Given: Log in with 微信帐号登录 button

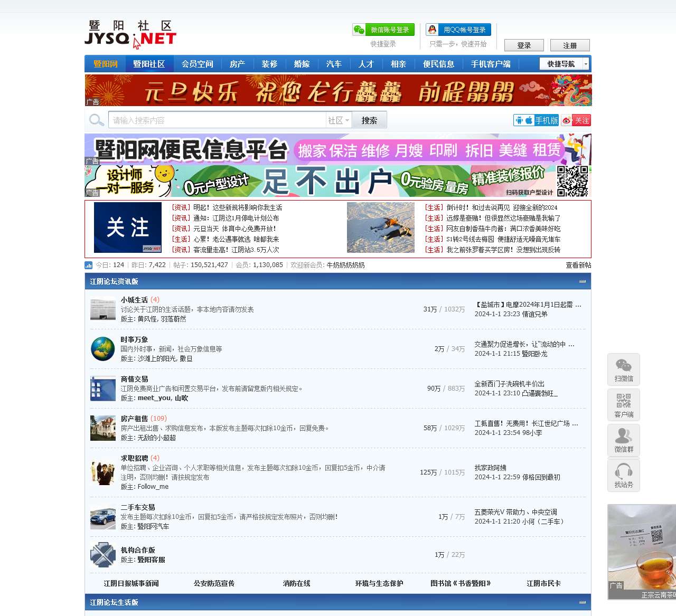Looking at the screenshot, I should (x=383, y=30).
